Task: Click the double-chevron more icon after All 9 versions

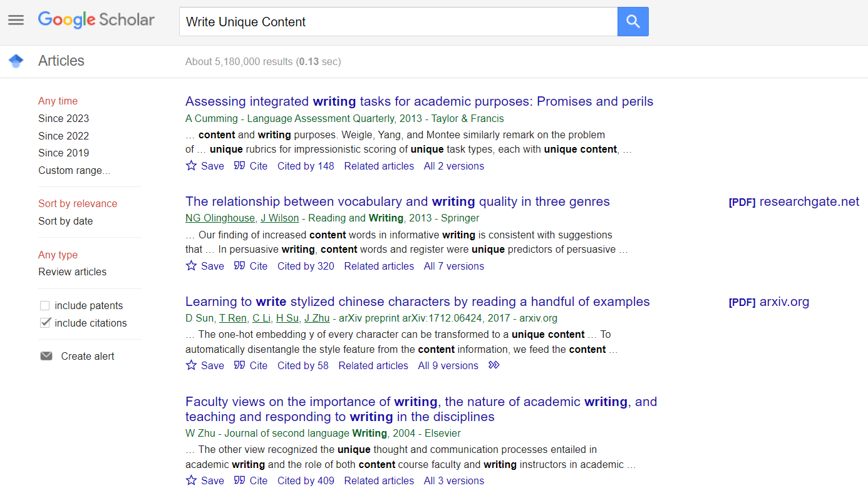Action: tap(494, 365)
